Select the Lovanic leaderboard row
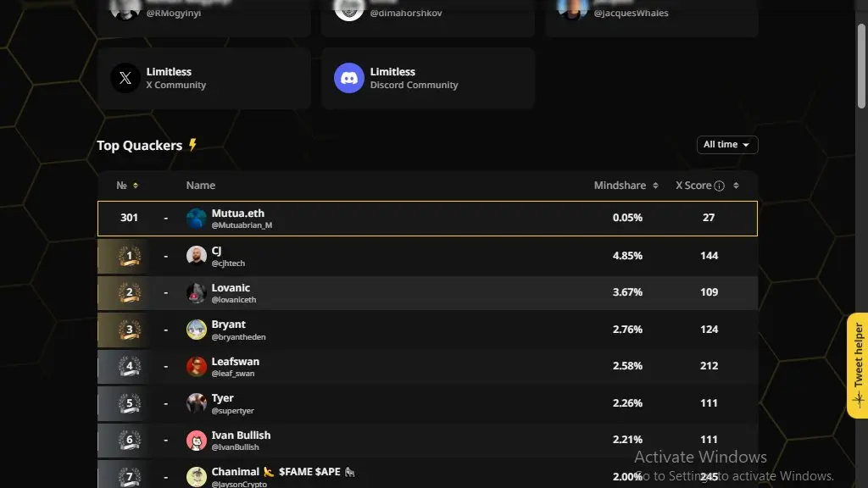 (x=427, y=292)
